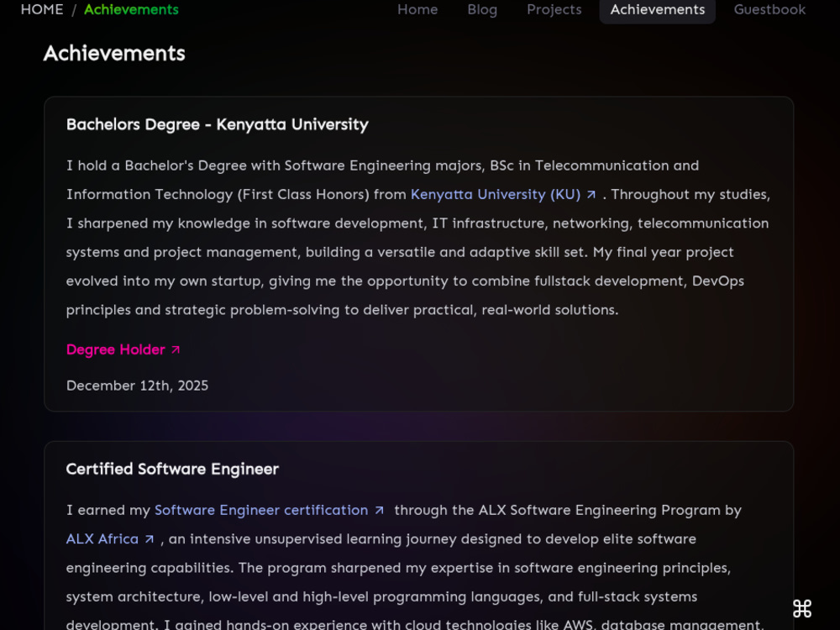
Task: Follow the Software Engineer certification link
Action: click(261, 510)
